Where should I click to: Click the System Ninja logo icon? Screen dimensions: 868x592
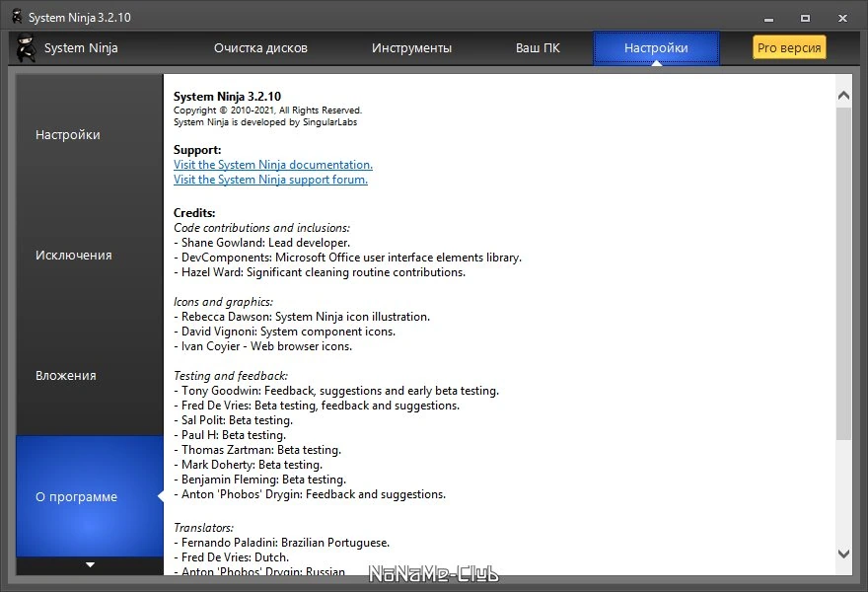pos(26,47)
